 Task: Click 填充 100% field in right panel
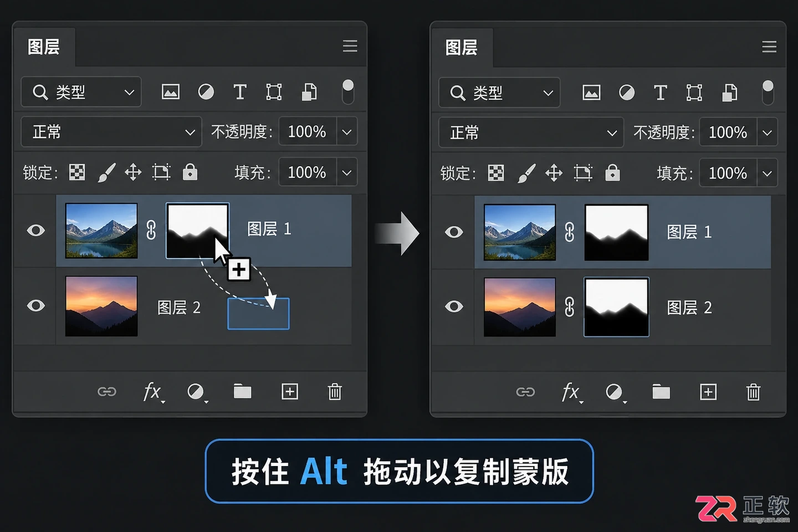(728, 173)
